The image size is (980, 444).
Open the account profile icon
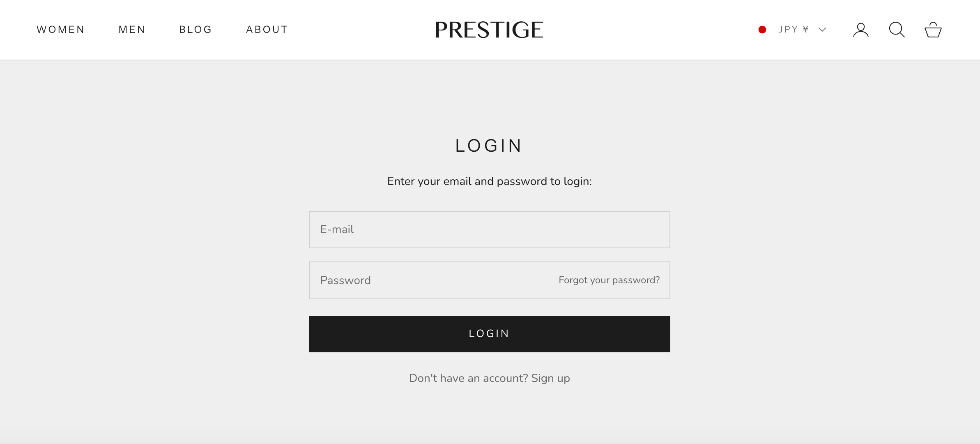coord(860,30)
